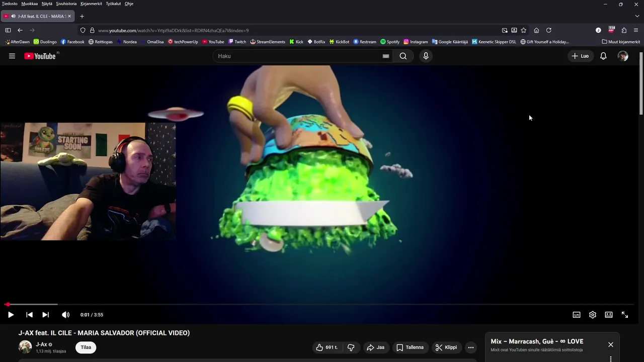Open the J-Ax channel name link
This screenshot has width=644, height=362.
pyautogui.click(x=41, y=344)
